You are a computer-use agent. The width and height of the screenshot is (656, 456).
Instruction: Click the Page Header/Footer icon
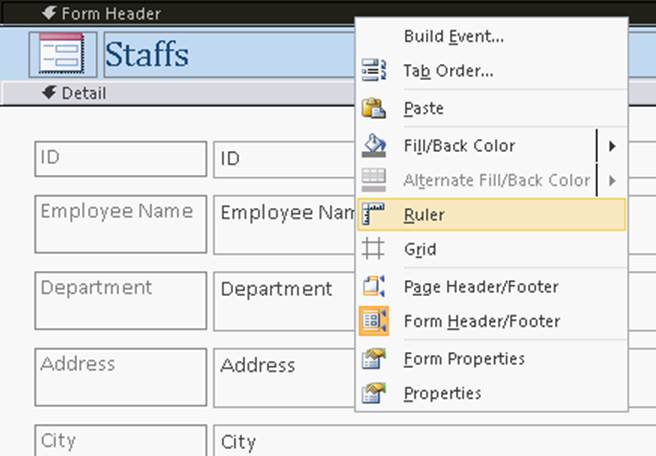tap(373, 286)
